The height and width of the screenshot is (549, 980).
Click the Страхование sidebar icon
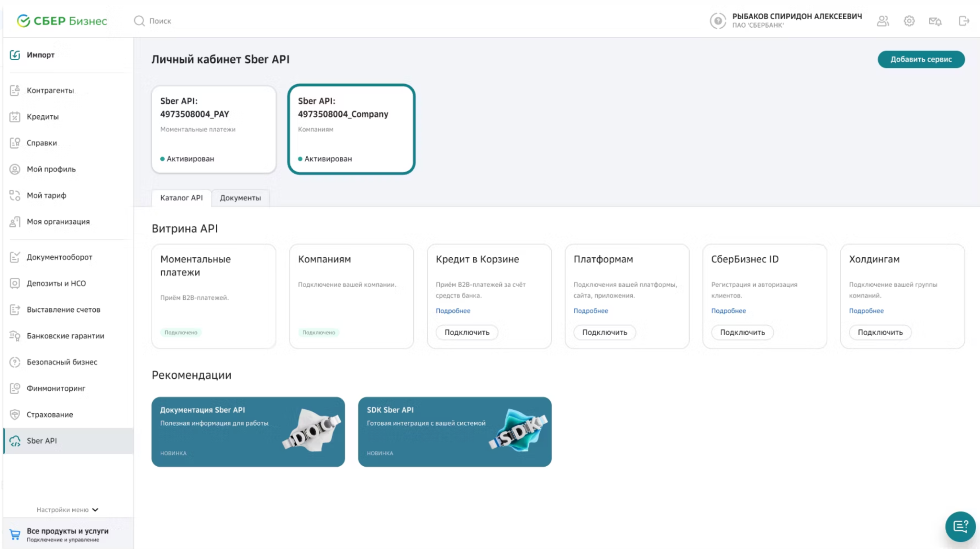coord(15,415)
